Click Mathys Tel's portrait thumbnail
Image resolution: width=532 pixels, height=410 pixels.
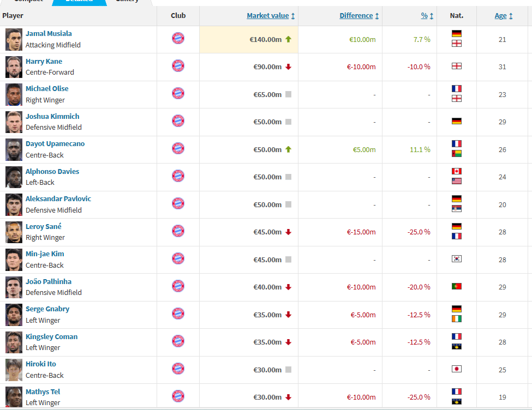14,397
